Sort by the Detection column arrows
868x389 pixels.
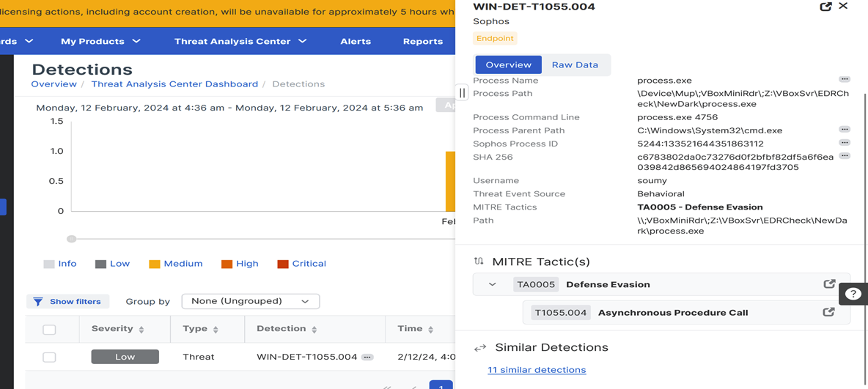click(x=314, y=329)
